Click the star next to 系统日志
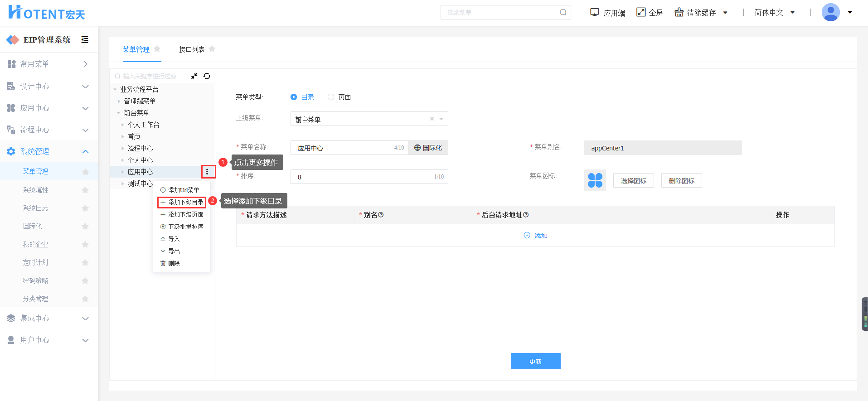The image size is (868, 401). pyautogui.click(x=85, y=208)
